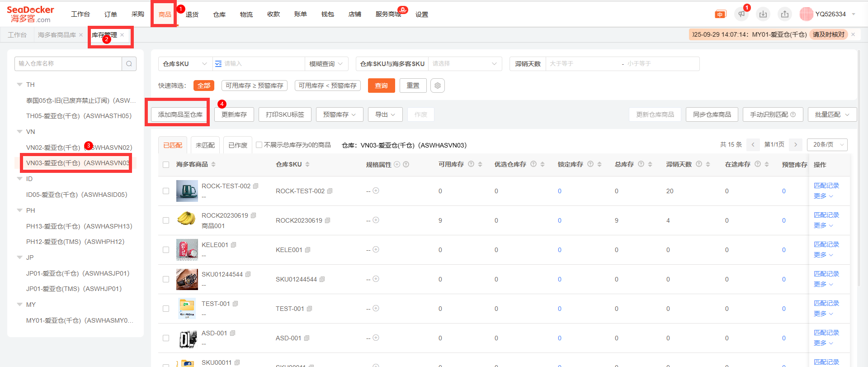Image resolution: width=868 pixels, height=367 pixels.
Task: Toggle the select-all header checkbox
Action: pyautogui.click(x=166, y=165)
